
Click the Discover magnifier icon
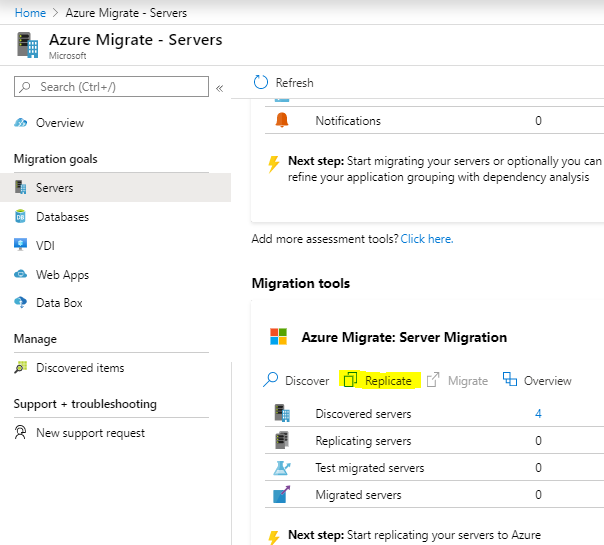[271, 379]
